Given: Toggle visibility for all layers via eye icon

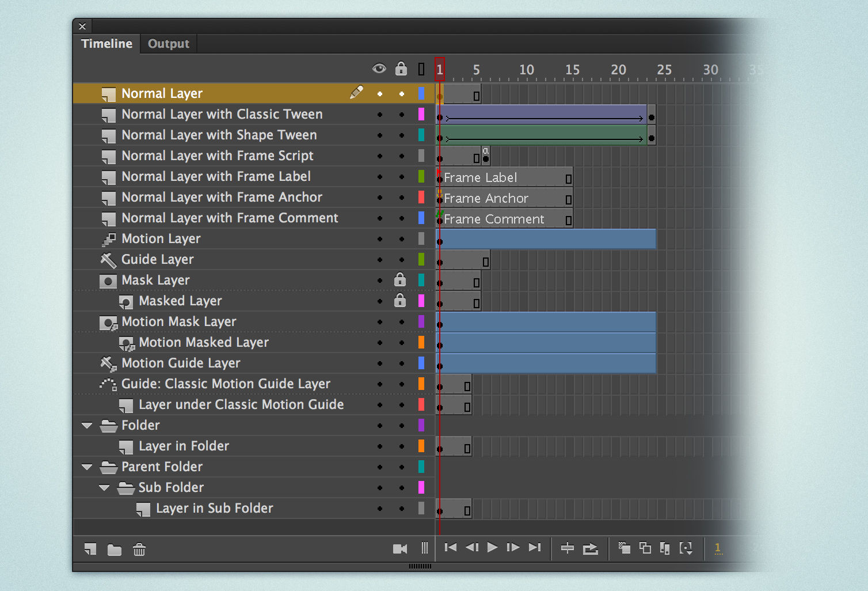Looking at the screenshot, I should (379, 68).
